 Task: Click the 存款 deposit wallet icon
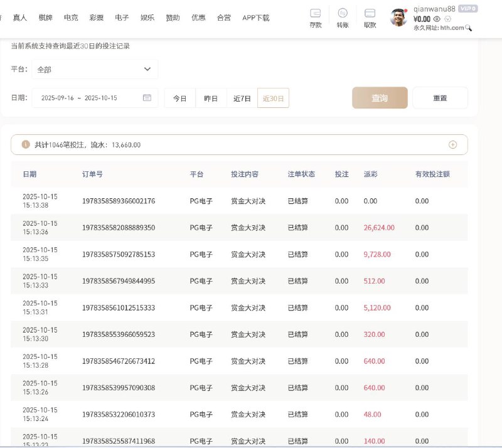pyautogui.click(x=316, y=13)
